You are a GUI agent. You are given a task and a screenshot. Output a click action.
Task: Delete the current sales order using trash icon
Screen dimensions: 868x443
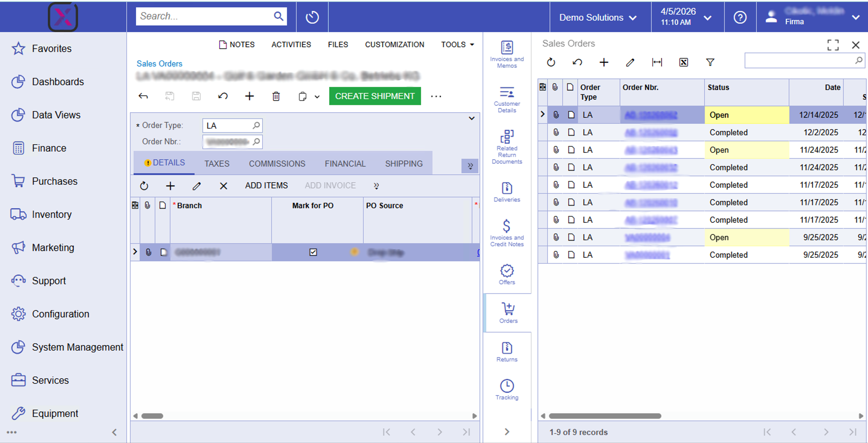[x=276, y=96]
